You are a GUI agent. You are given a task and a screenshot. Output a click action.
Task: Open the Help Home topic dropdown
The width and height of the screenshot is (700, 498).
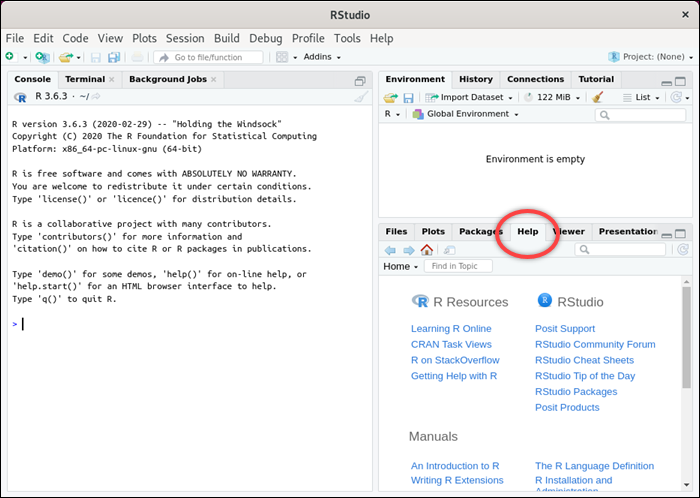(400, 266)
